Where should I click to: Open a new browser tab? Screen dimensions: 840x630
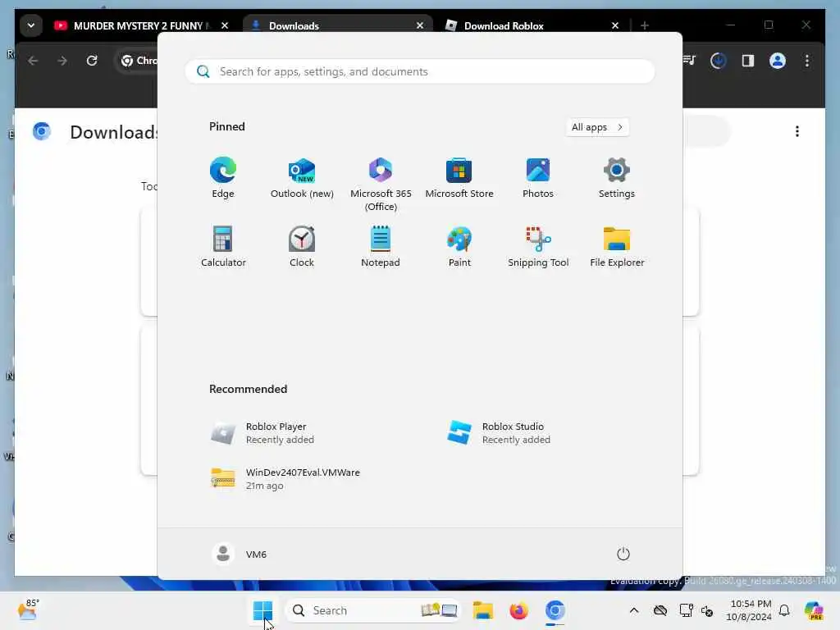645,25
